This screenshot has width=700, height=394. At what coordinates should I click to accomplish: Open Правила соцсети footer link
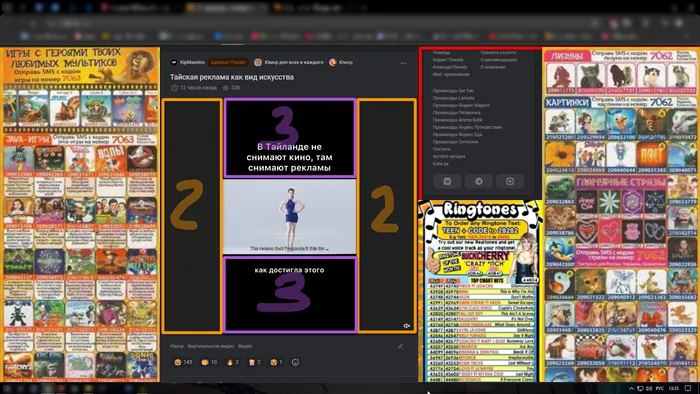[498, 53]
